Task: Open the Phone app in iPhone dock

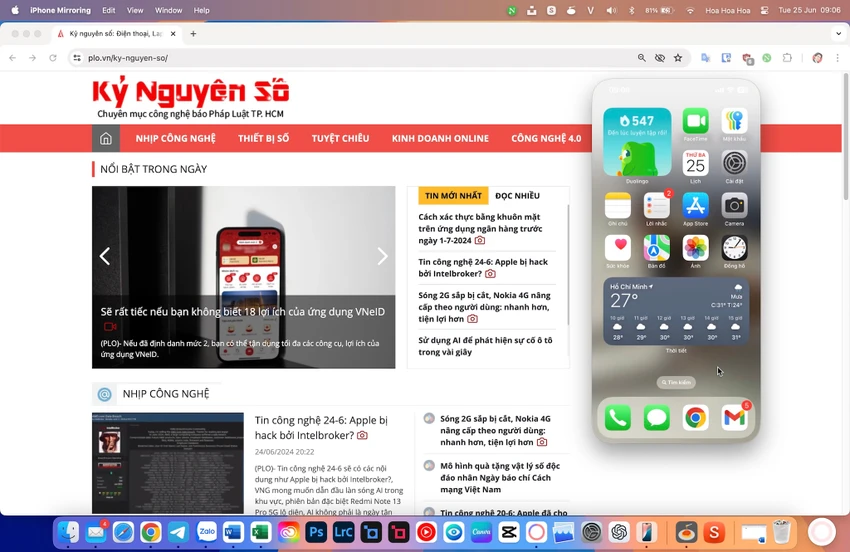Action: pyautogui.click(x=618, y=418)
